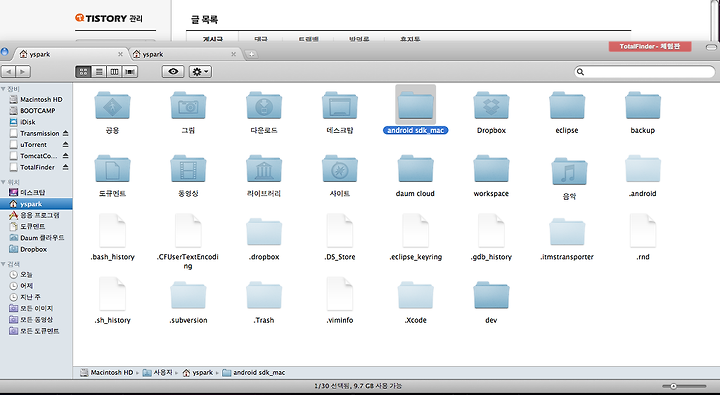Go back with the left arrow button

[9, 72]
